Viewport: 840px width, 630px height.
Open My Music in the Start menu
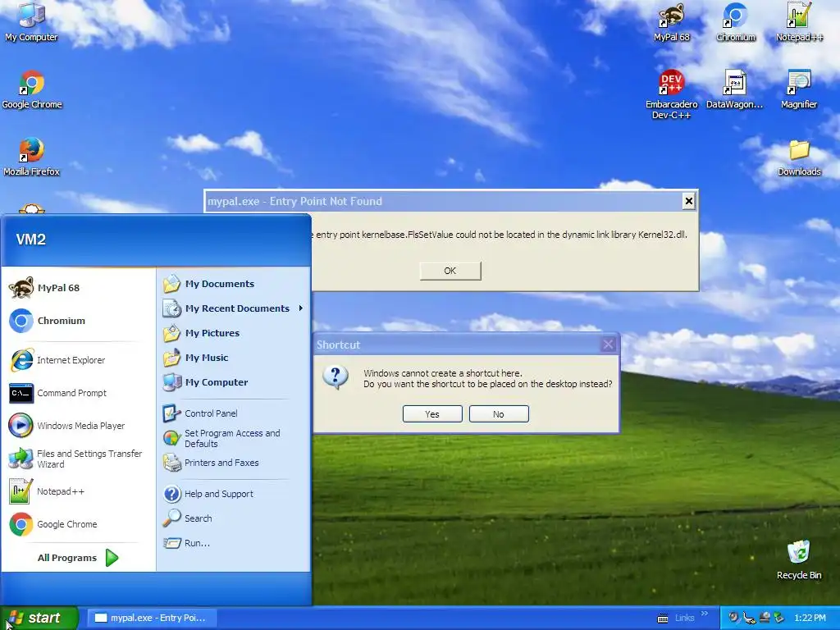pyautogui.click(x=234, y=358)
